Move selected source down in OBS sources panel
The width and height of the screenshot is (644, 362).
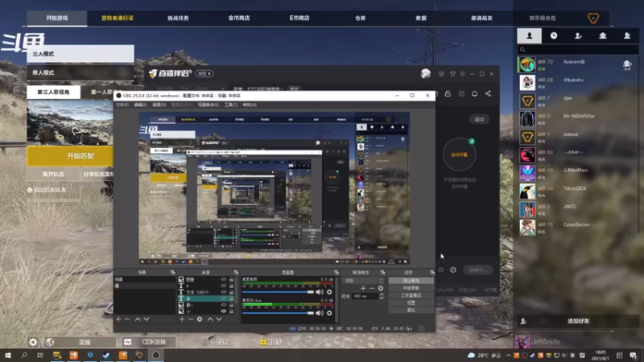click(219, 319)
